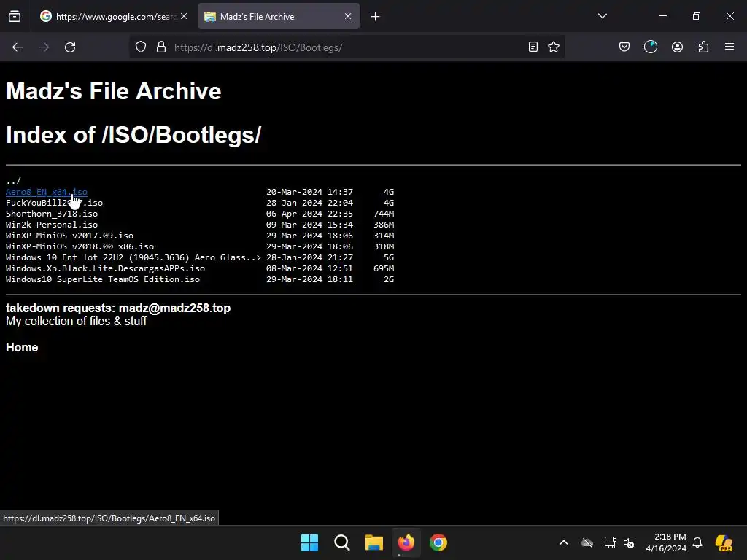Restore down the Firefox window

[697, 16]
